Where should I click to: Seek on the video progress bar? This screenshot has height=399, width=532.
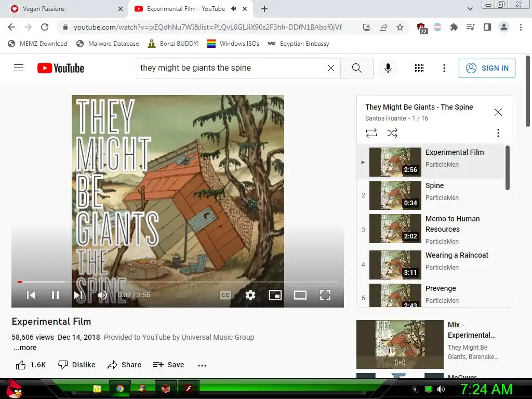pos(178,282)
